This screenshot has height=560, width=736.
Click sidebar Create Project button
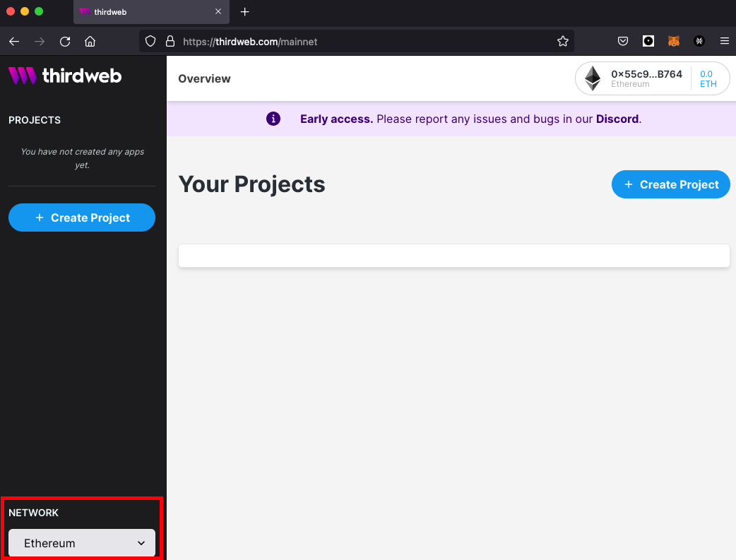point(82,218)
